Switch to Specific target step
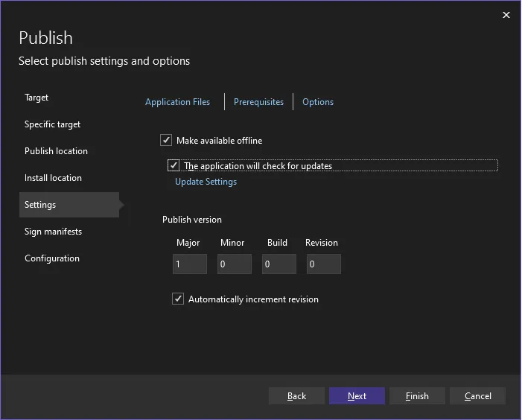522x420 pixels. (52, 124)
